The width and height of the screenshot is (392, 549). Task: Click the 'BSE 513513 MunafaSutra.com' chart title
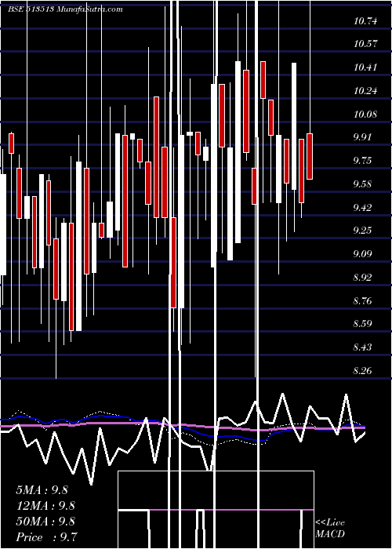tap(65, 9)
